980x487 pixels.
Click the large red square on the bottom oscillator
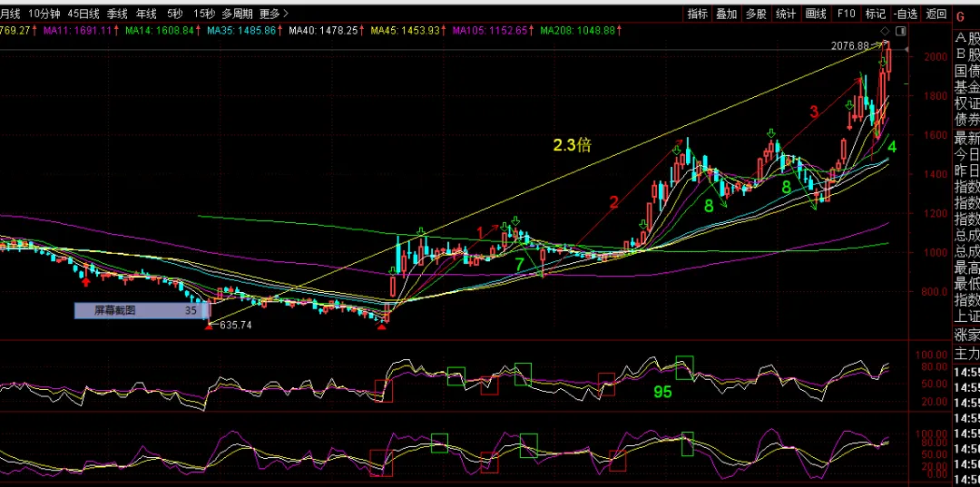click(x=381, y=463)
